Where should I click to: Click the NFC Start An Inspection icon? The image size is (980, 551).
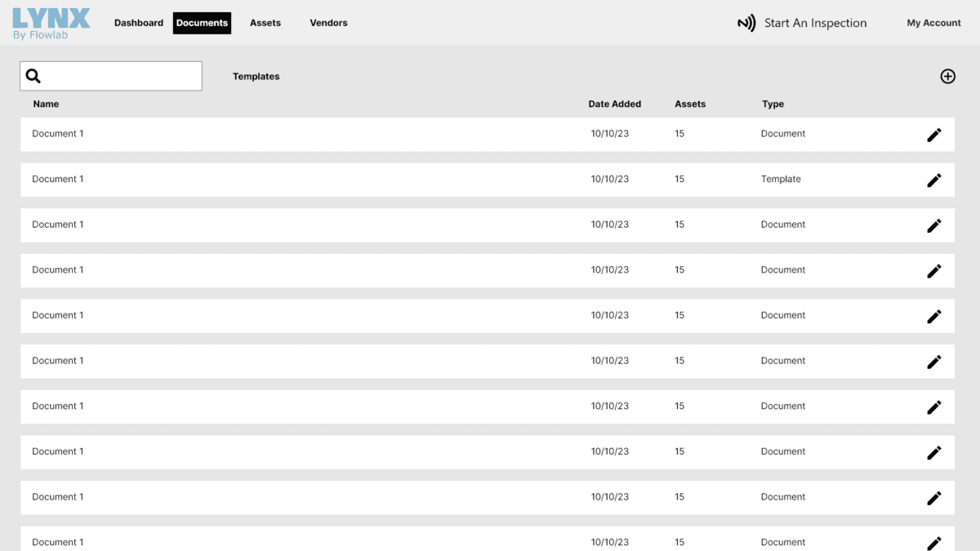click(746, 24)
